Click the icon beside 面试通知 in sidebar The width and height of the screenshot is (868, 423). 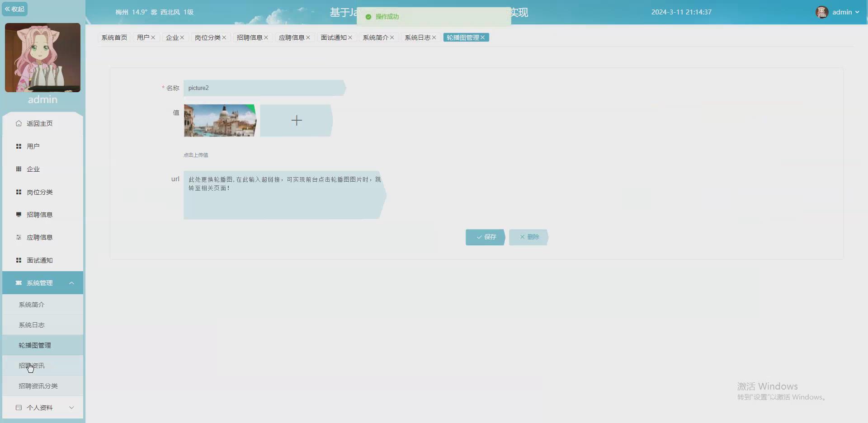[19, 260]
